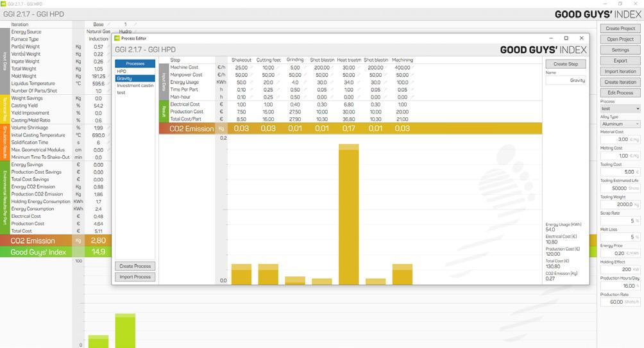Click Grinding Total Cost/Part value 27,90

pos(295,119)
